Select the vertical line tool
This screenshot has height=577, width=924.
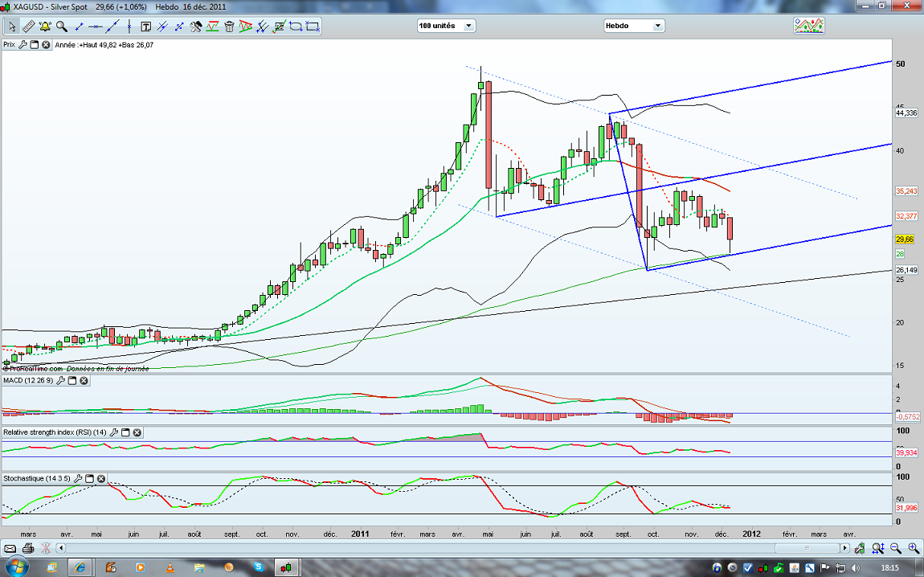click(x=129, y=27)
